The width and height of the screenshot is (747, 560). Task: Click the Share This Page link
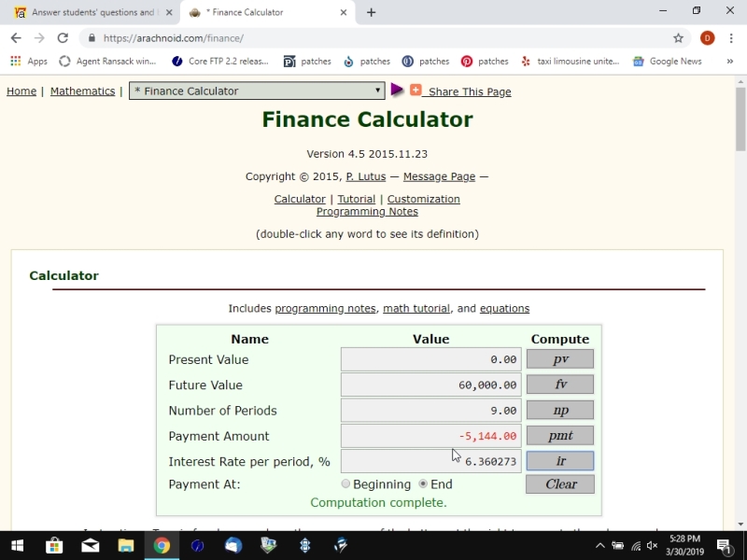pos(470,91)
